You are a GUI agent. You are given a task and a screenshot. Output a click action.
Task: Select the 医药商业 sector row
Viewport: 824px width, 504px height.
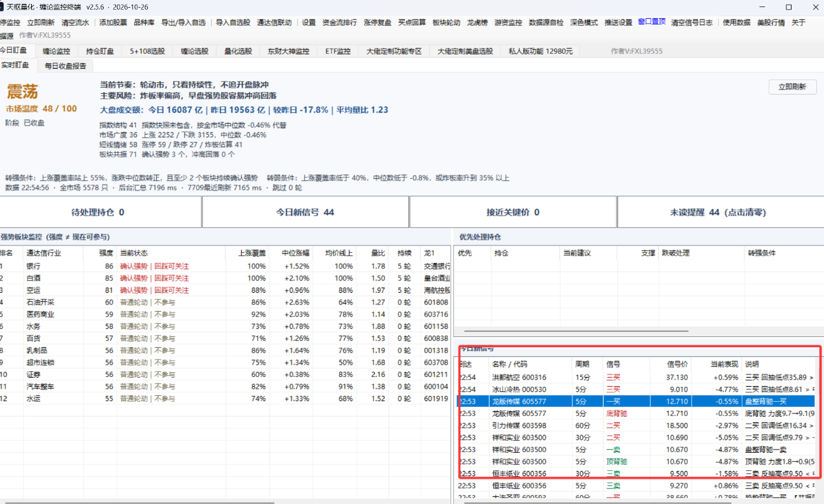(x=225, y=314)
